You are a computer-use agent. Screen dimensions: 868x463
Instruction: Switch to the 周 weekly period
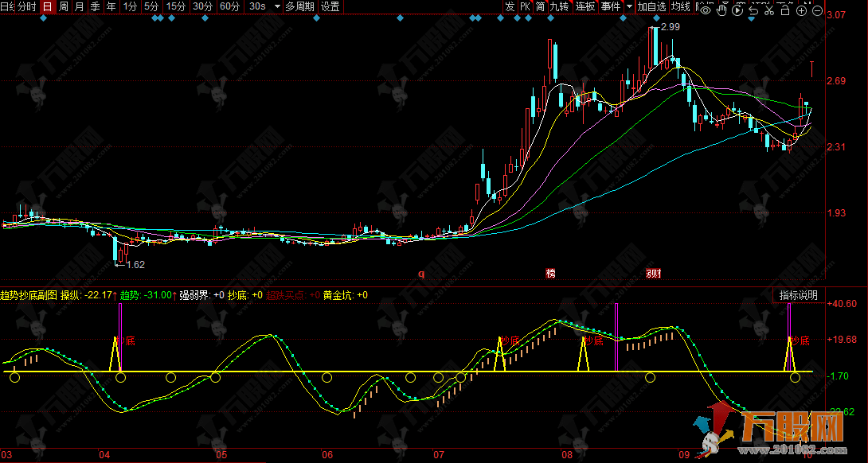tap(64, 6)
